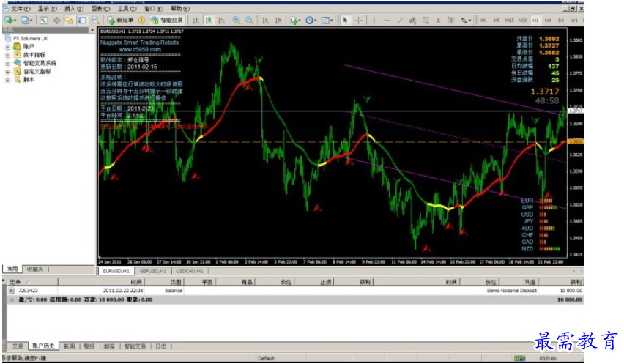This screenshot has height=364, width=624.
Task: Switch chart to D1 timeframe
Action: pos(561,20)
